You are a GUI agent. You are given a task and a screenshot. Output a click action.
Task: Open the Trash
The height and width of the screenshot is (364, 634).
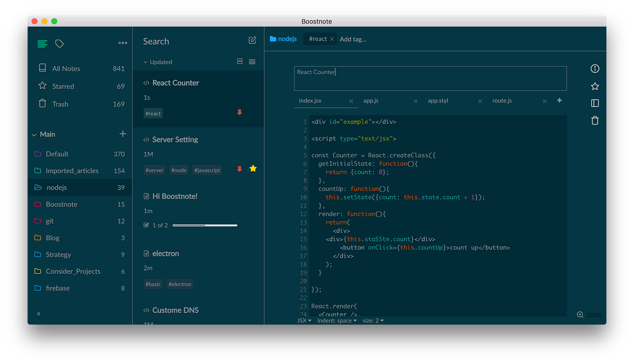tap(80, 104)
